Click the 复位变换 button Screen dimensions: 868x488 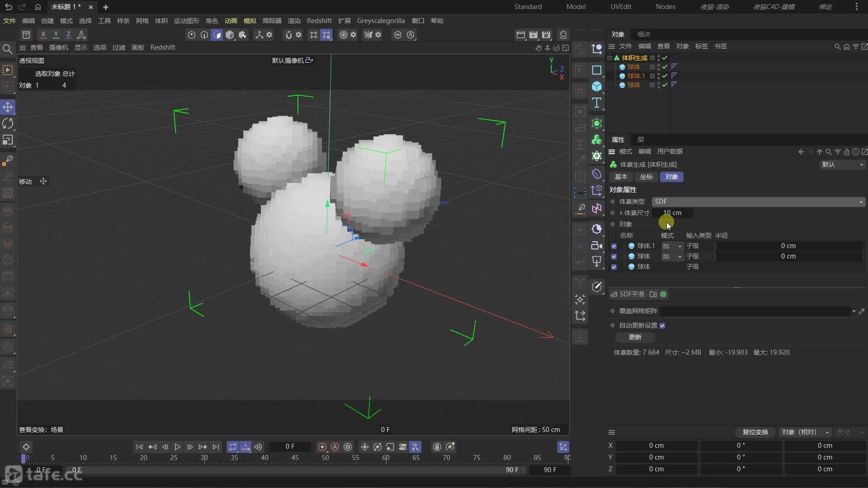755,432
